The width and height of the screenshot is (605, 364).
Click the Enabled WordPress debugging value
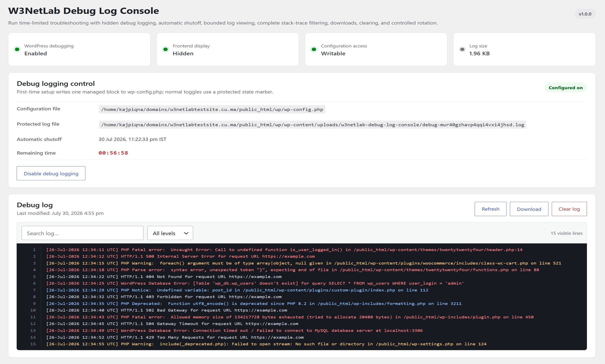pos(36,53)
